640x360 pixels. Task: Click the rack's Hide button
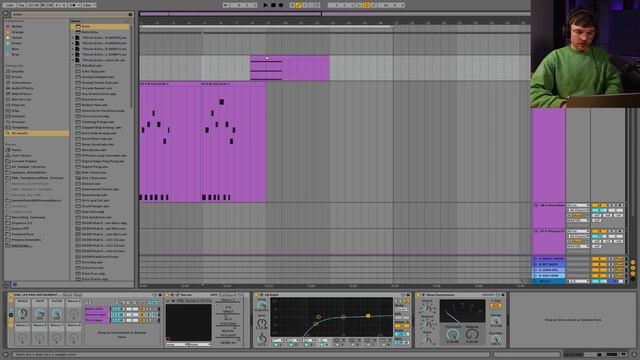(x=153, y=302)
